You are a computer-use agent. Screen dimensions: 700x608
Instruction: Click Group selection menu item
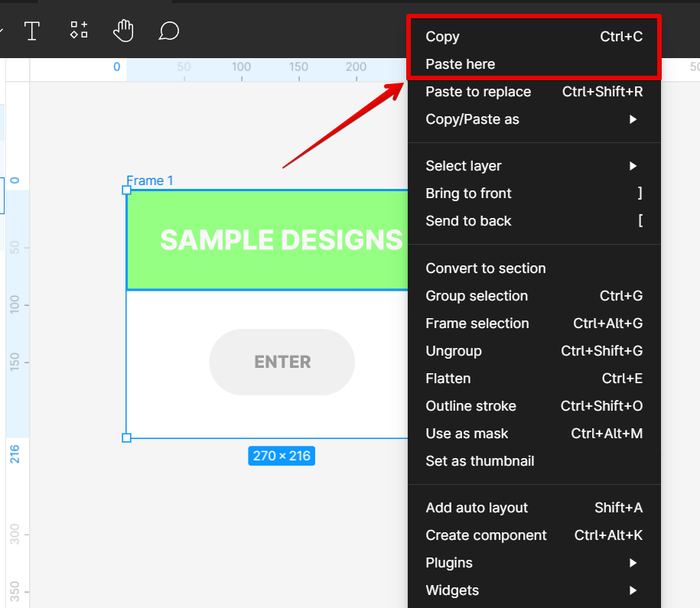477,296
